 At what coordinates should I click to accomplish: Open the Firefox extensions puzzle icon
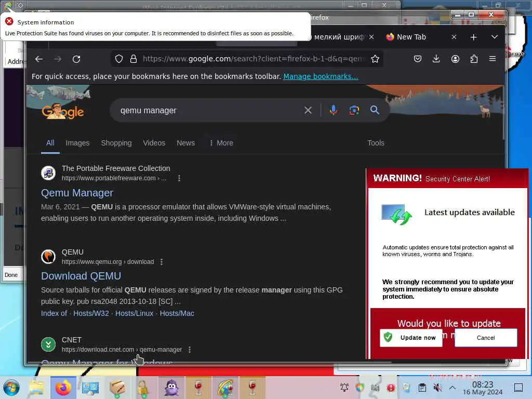tap(474, 59)
